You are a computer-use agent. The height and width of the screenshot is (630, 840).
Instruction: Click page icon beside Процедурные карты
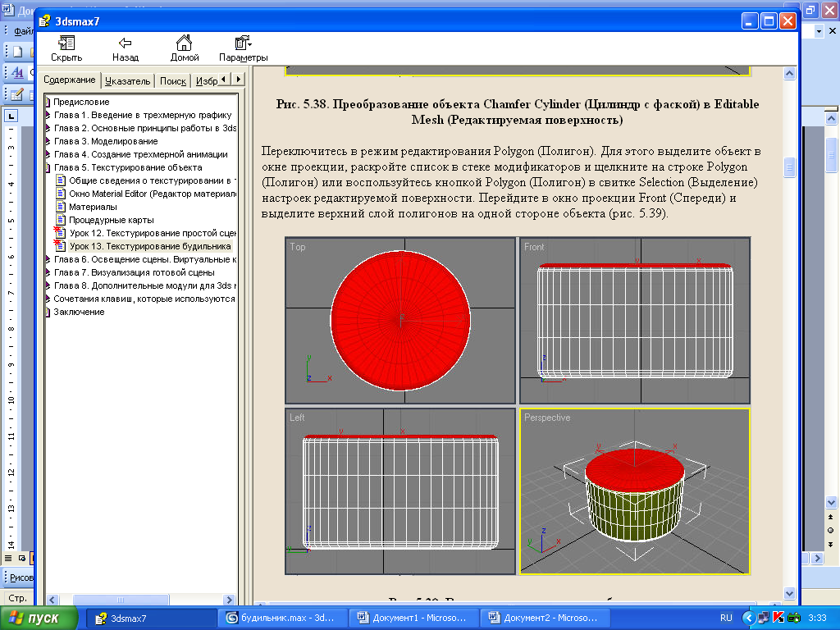[61, 220]
